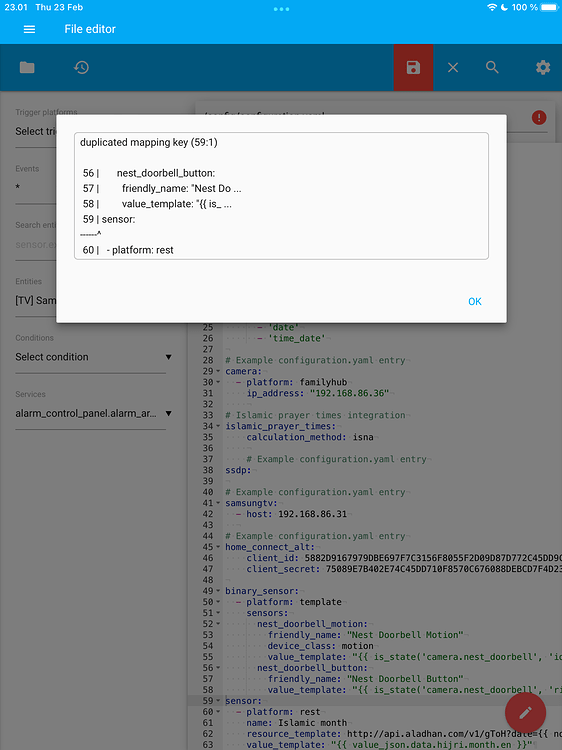
Task: Click the X close file icon
Action: 453,67
